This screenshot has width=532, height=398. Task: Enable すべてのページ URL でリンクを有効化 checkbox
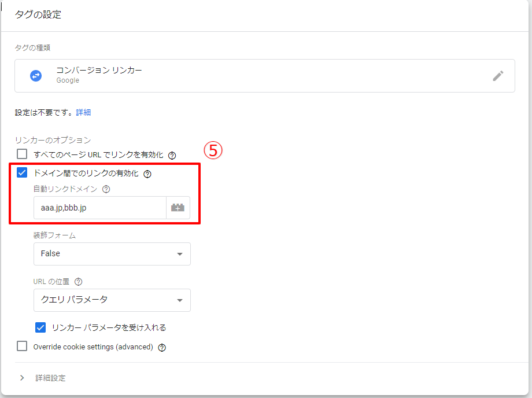point(22,154)
